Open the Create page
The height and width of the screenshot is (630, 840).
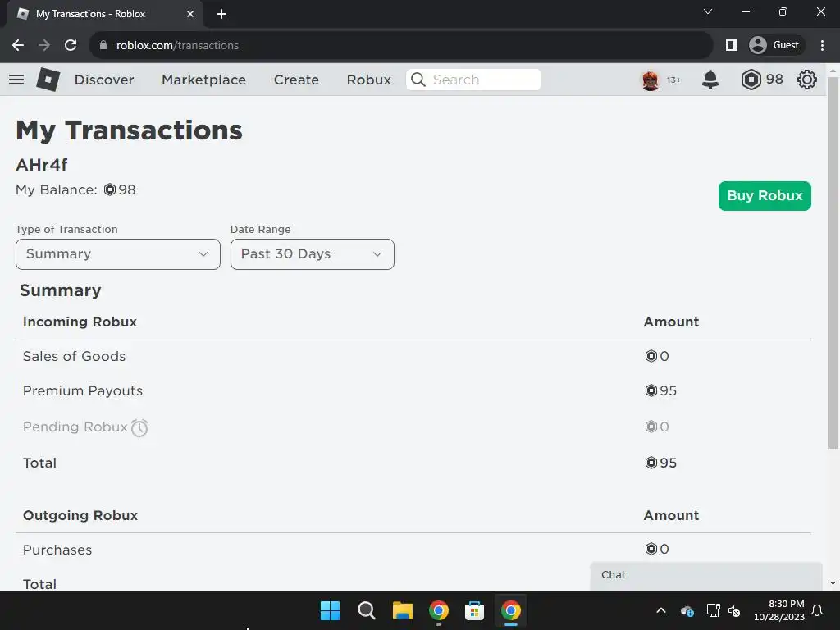pos(296,80)
